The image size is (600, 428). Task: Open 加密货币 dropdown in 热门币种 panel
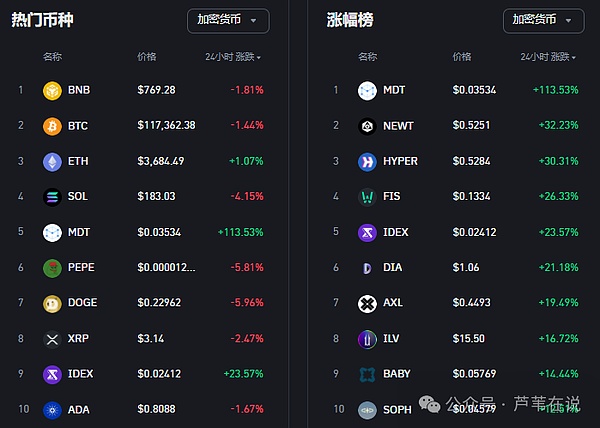[x=227, y=20]
